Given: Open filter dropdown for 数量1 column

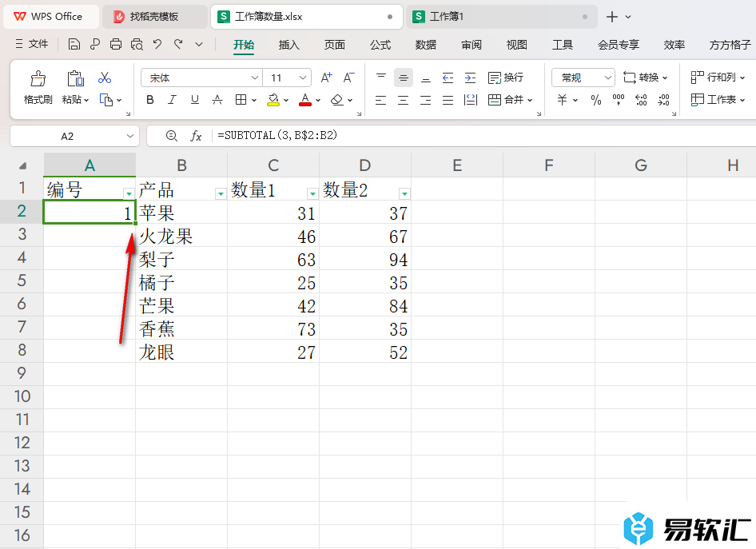Looking at the screenshot, I should 312,193.
